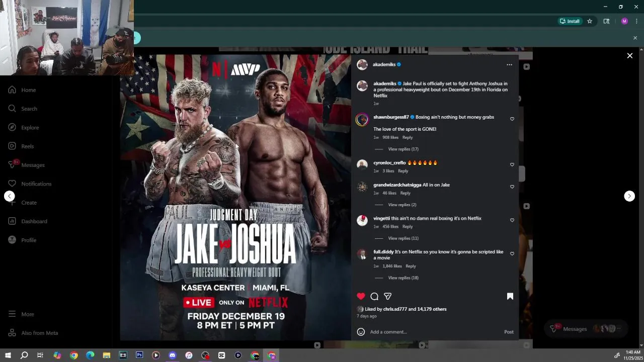Image resolution: width=644 pixels, height=362 pixels.
Task: Open full.diddy's profile link
Action: tap(383, 252)
